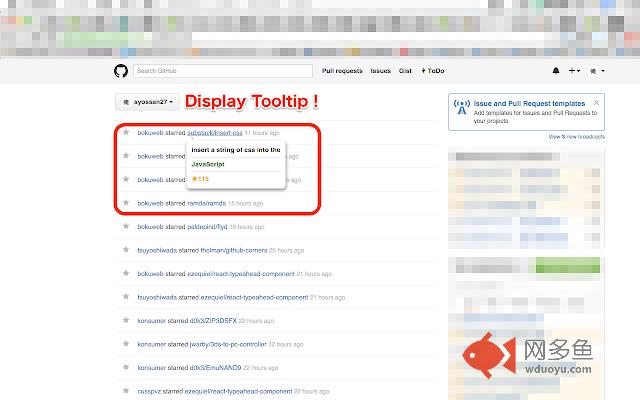
Task: Click "JavaScript" language in the tooltip
Action: point(208,164)
